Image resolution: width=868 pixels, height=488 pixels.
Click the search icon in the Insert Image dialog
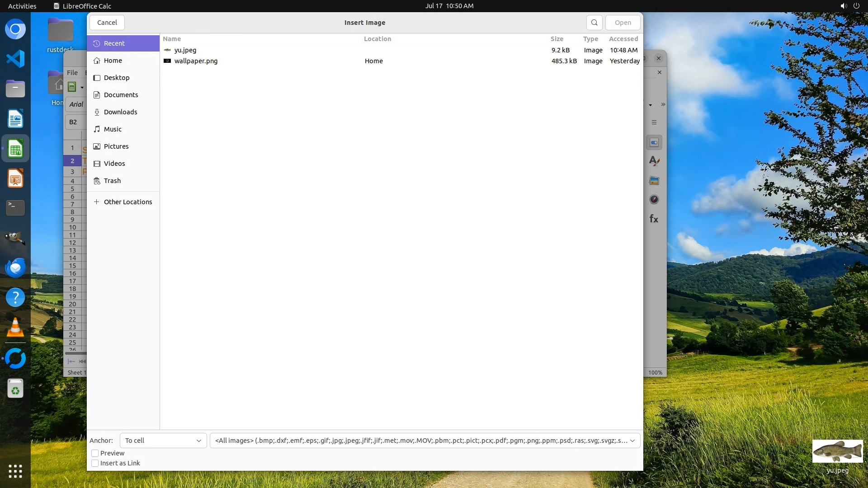[x=594, y=23]
